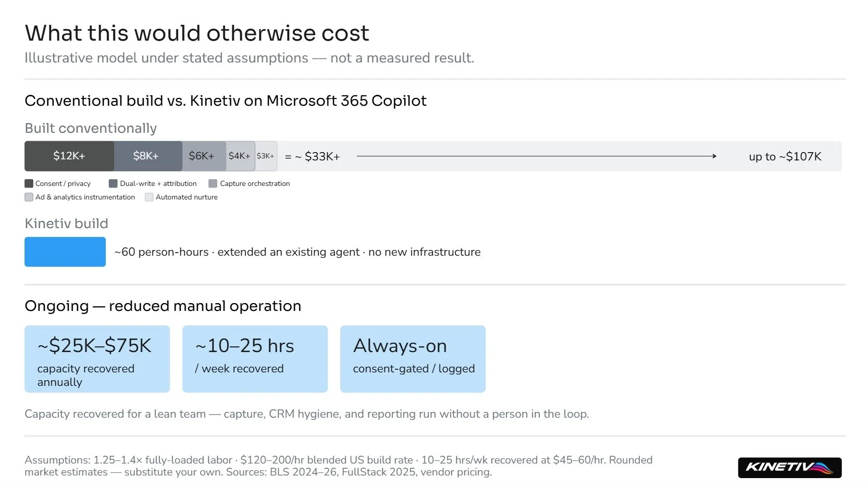Click the ~10–25 hrs week recovered card
Screen dimensions: 868x488
point(255,359)
